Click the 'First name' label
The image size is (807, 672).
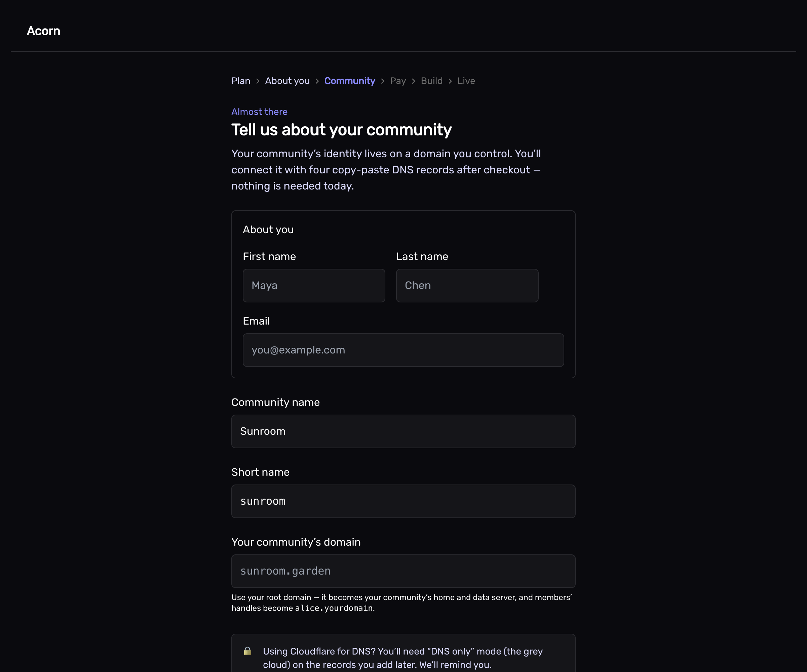pos(269,256)
